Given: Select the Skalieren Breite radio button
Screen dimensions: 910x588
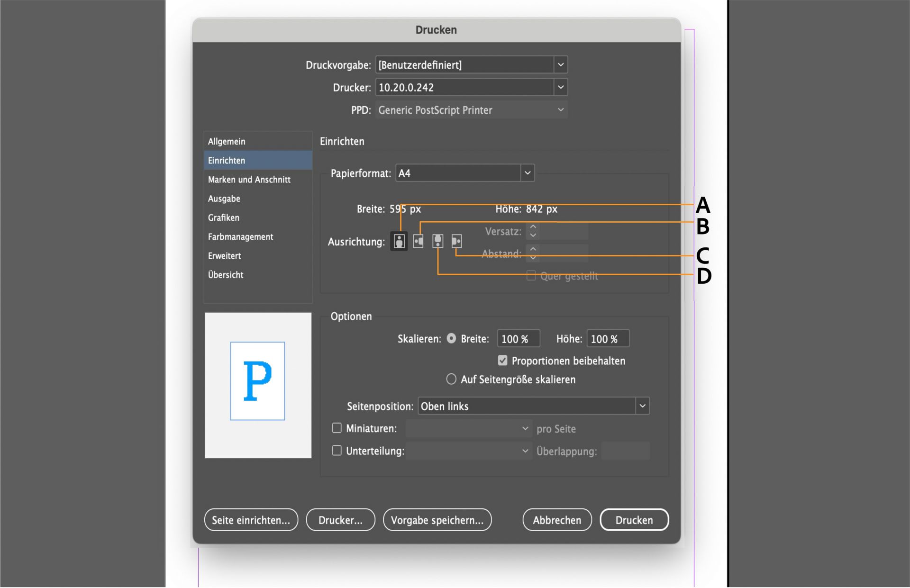Looking at the screenshot, I should tap(451, 338).
